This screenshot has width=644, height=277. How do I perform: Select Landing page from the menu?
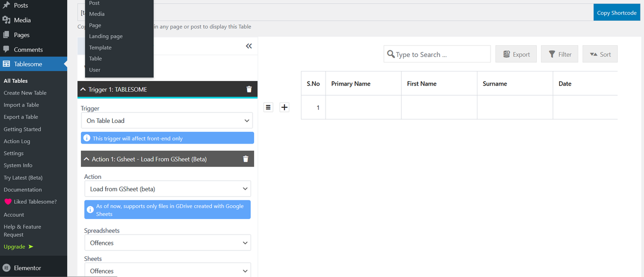pos(119,36)
